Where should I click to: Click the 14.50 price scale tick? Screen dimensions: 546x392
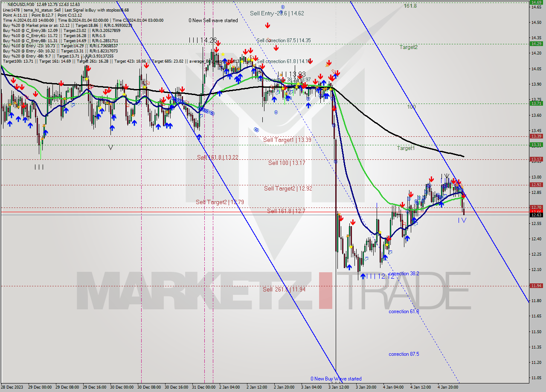coord(536,23)
